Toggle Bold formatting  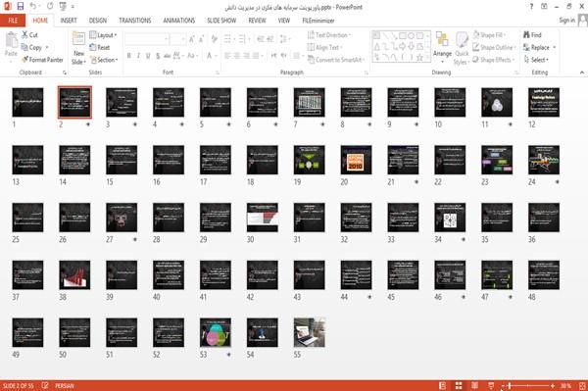pos(129,56)
